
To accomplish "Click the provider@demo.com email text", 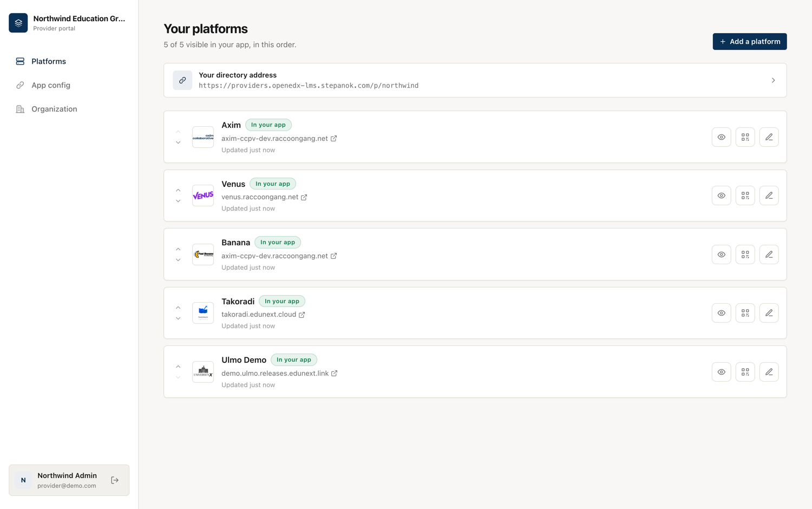I will [x=67, y=486].
